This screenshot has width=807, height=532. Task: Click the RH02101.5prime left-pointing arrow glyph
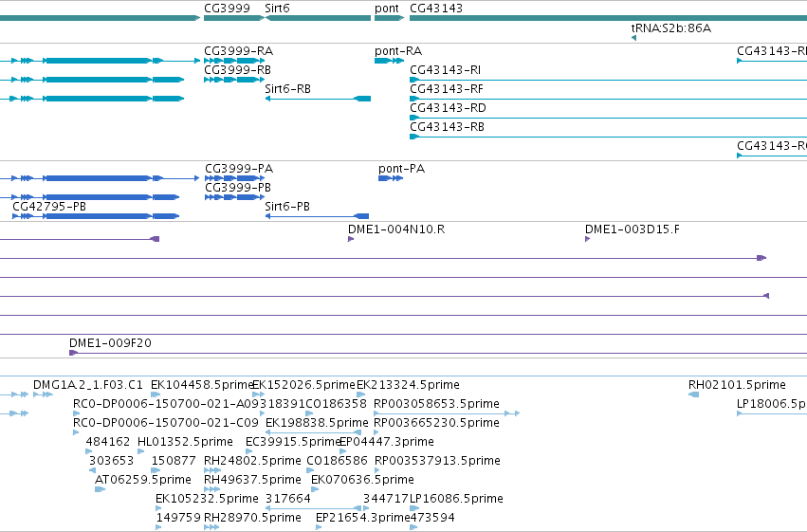coord(693,394)
